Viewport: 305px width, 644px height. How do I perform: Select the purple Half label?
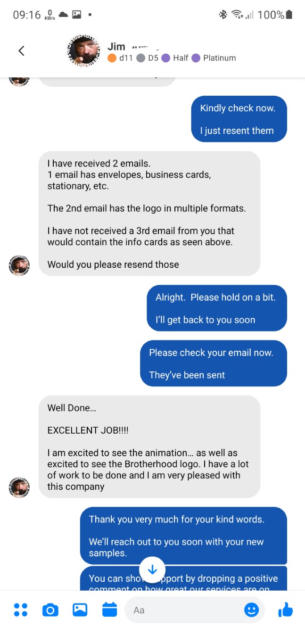click(x=175, y=58)
